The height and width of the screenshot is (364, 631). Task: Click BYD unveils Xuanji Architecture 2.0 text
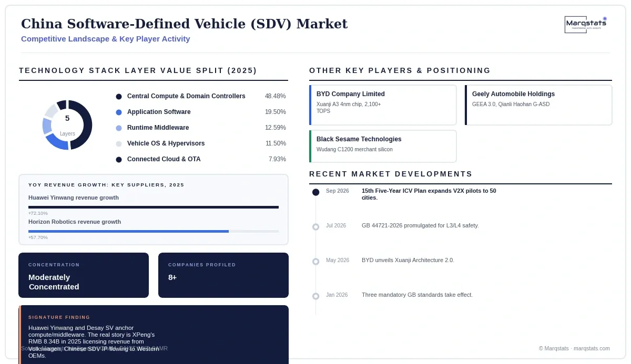click(408, 260)
